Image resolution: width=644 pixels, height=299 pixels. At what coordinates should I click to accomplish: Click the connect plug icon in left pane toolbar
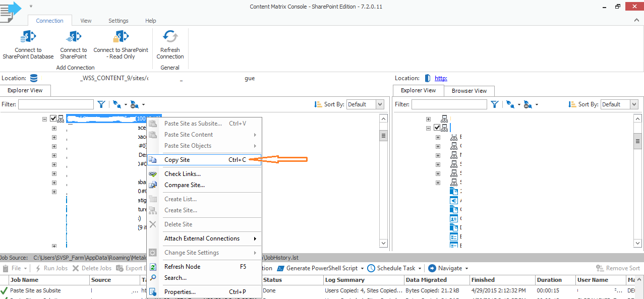point(116,104)
